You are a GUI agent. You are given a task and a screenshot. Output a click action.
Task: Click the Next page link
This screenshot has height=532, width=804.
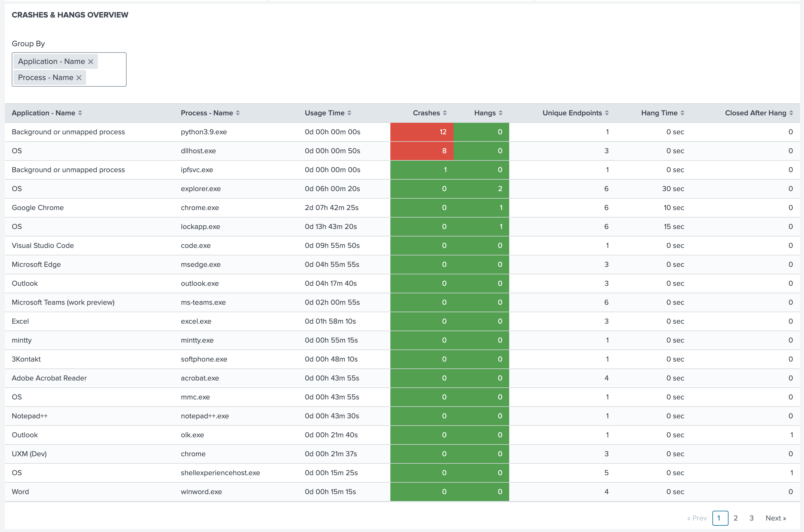pos(776,518)
